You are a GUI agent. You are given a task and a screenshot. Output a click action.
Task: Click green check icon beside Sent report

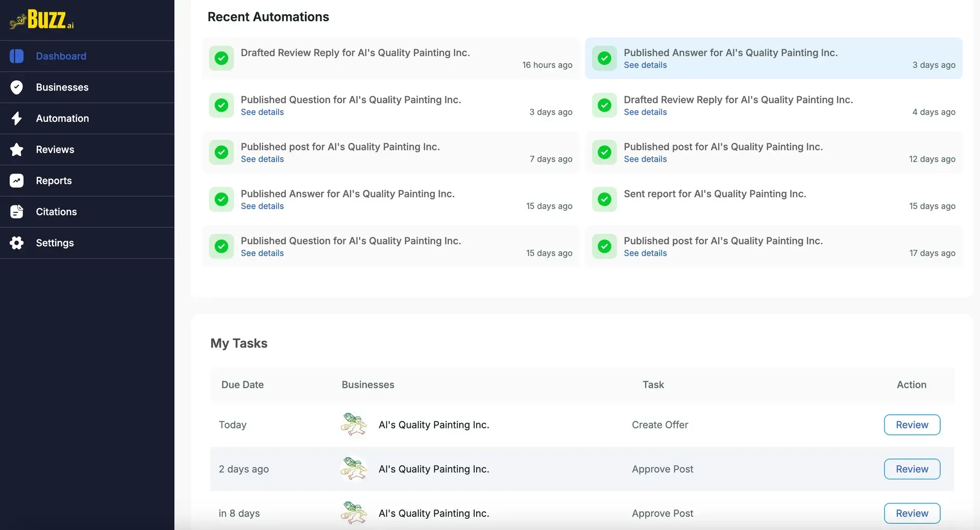(x=604, y=199)
